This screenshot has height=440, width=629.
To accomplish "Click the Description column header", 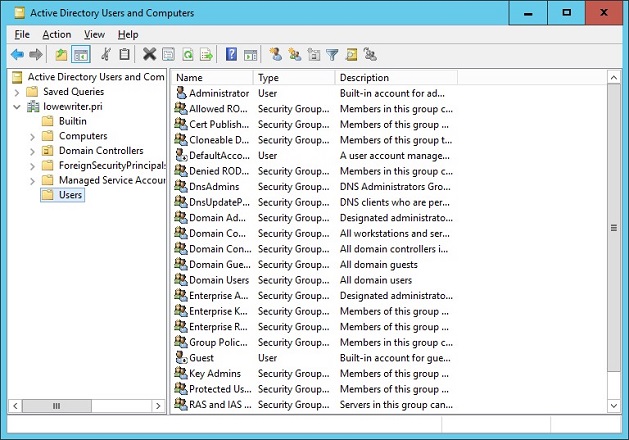I will coord(394,77).
